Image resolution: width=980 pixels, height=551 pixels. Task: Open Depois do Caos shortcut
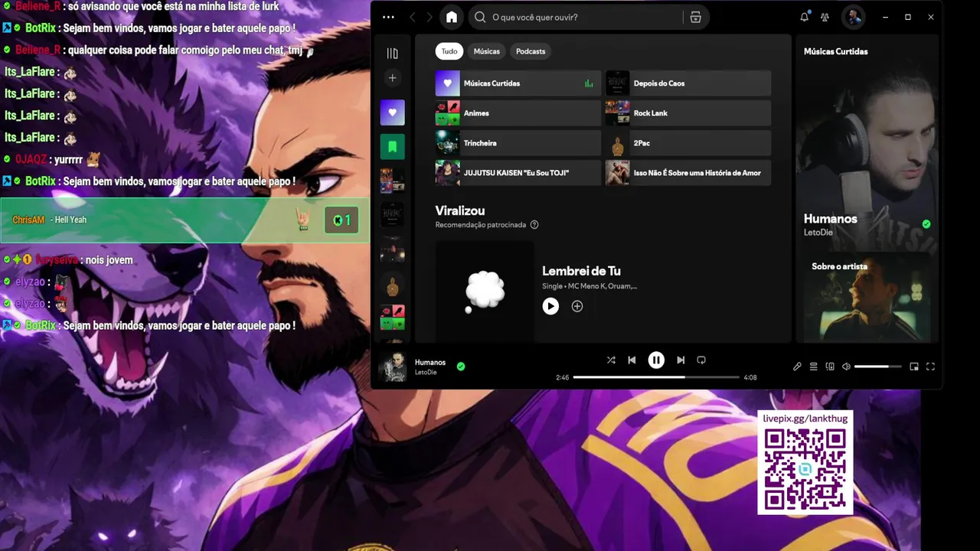(688, 83)
